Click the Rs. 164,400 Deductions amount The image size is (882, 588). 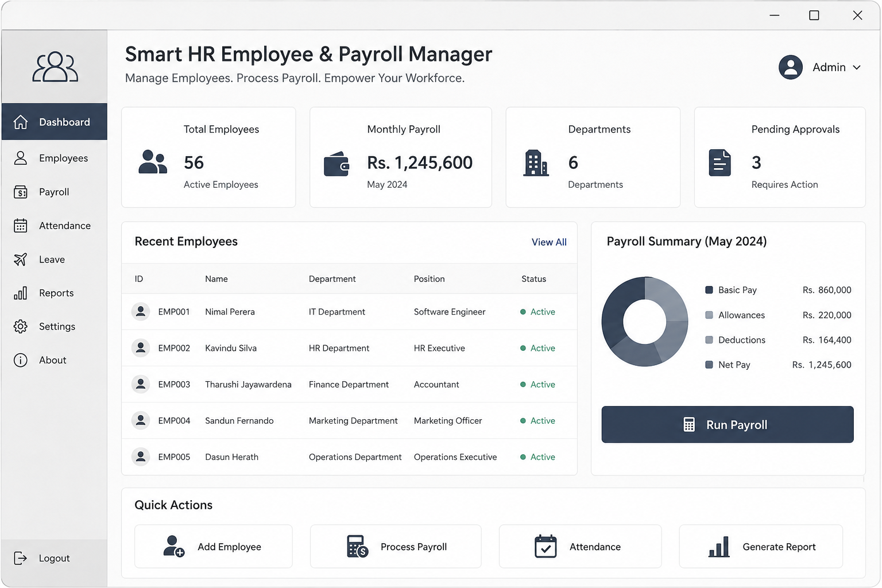(827, 340)
